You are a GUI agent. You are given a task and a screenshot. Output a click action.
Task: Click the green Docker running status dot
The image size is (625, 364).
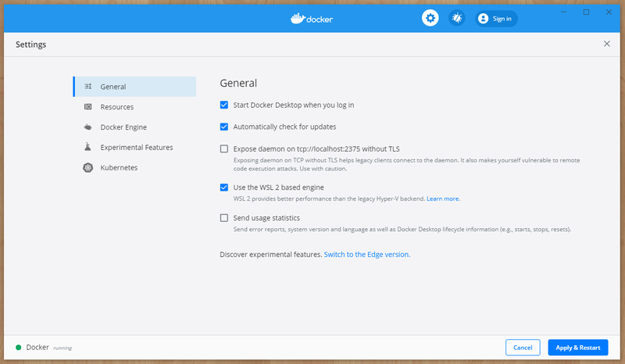click(18, 348)
